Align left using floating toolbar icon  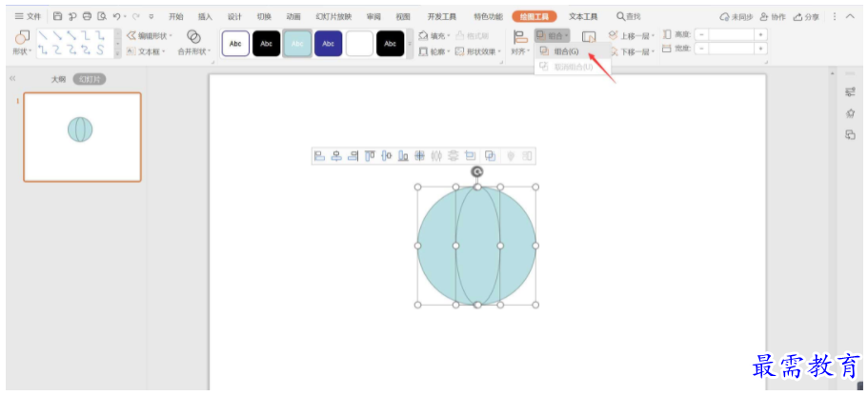(x=319, y=156)
